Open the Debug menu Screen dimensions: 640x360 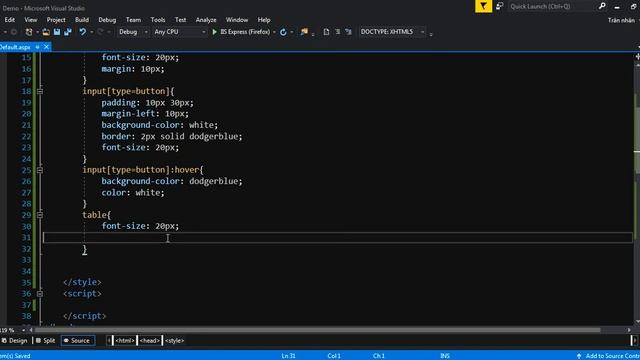[x=107, y=20]
